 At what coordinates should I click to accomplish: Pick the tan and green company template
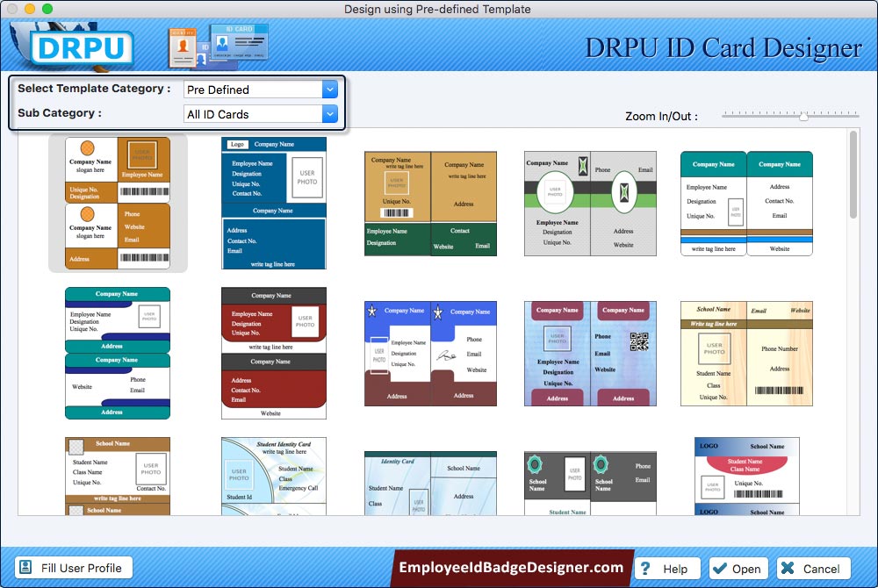pos(430,204)
